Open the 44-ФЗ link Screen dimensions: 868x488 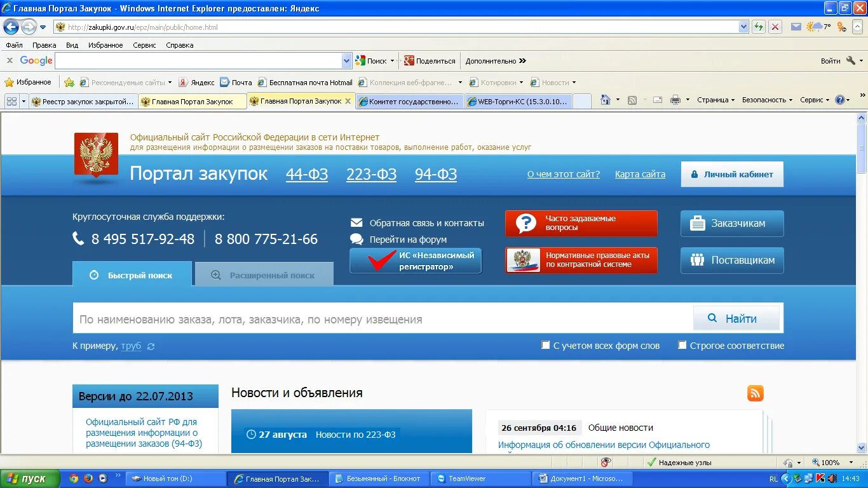[307, 174]
